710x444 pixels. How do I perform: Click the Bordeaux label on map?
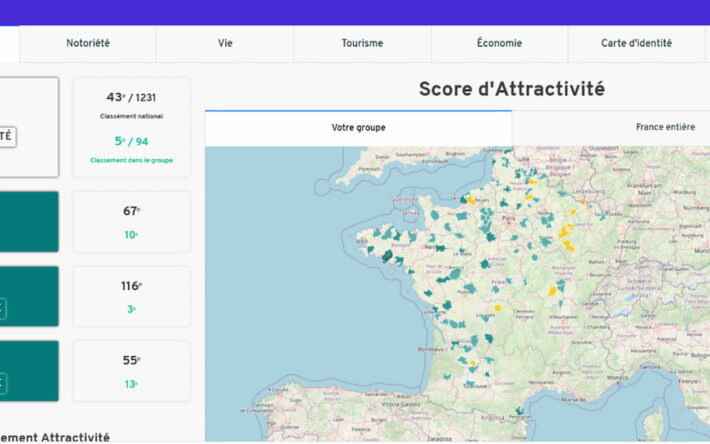coord(431,349)
